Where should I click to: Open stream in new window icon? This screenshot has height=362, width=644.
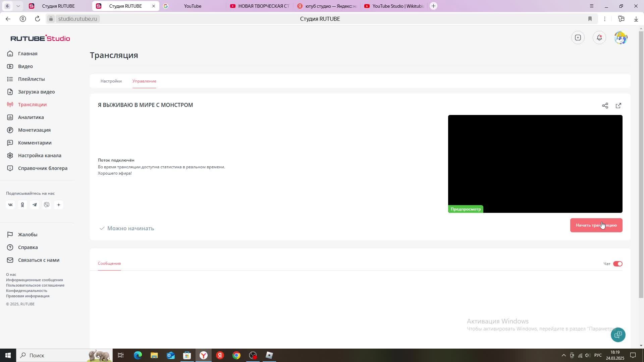[618, 106]
